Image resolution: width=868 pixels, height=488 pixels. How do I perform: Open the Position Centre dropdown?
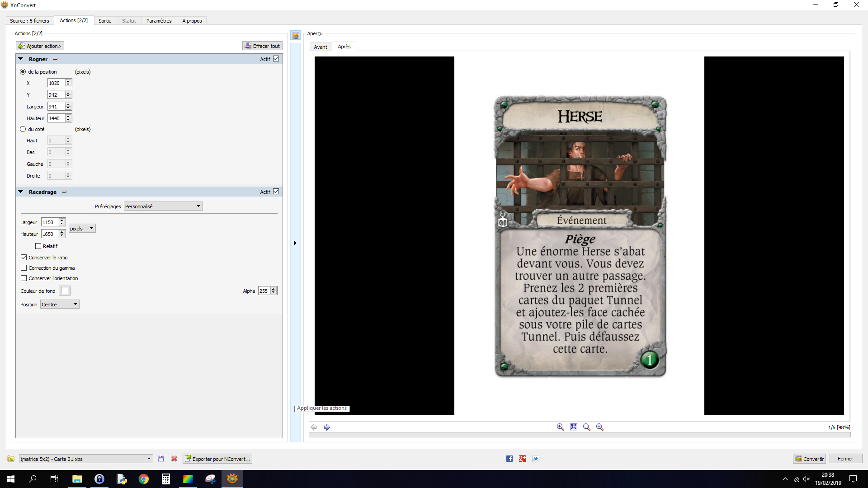pos(60,305)
